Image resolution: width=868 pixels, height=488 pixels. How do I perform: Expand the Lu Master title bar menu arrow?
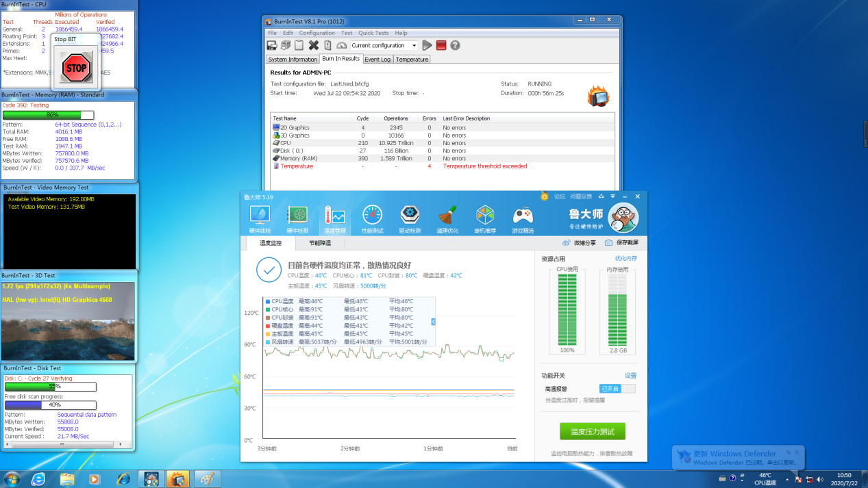612,196
